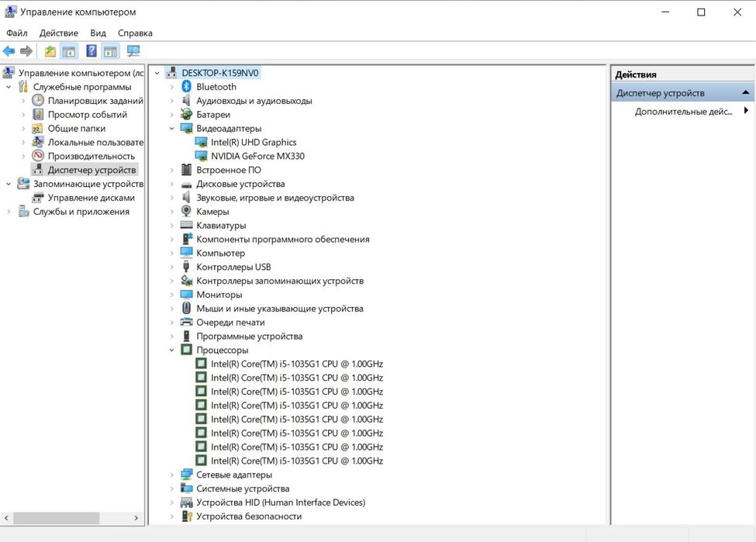This screenshot has width=756, height=542.
Task: Select Устройства HID category
Action: click(x=281, y=502)
